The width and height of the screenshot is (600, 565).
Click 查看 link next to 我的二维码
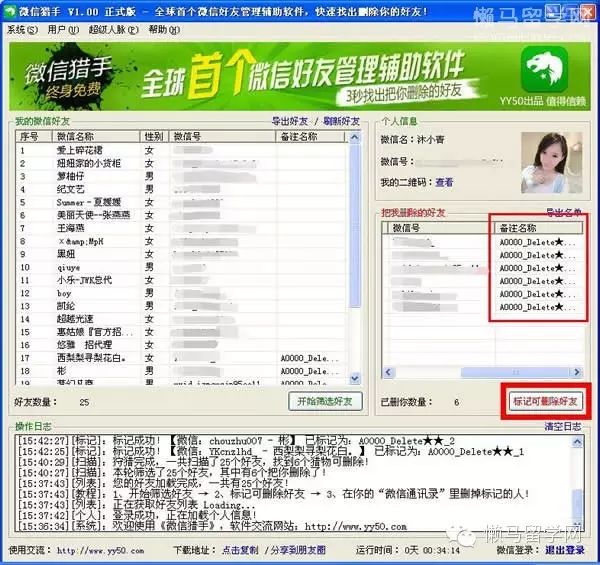coord(444,182)
